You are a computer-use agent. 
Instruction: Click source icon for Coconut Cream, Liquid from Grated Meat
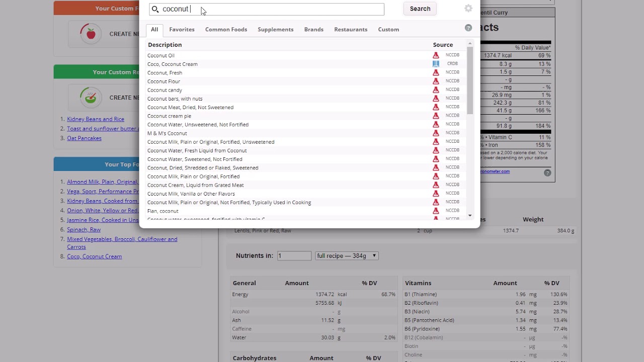(x=436, y=185)
